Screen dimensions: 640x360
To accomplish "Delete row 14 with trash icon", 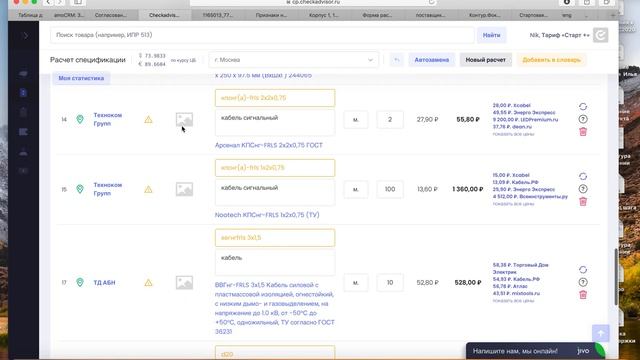I will click(x=583, y=131).
